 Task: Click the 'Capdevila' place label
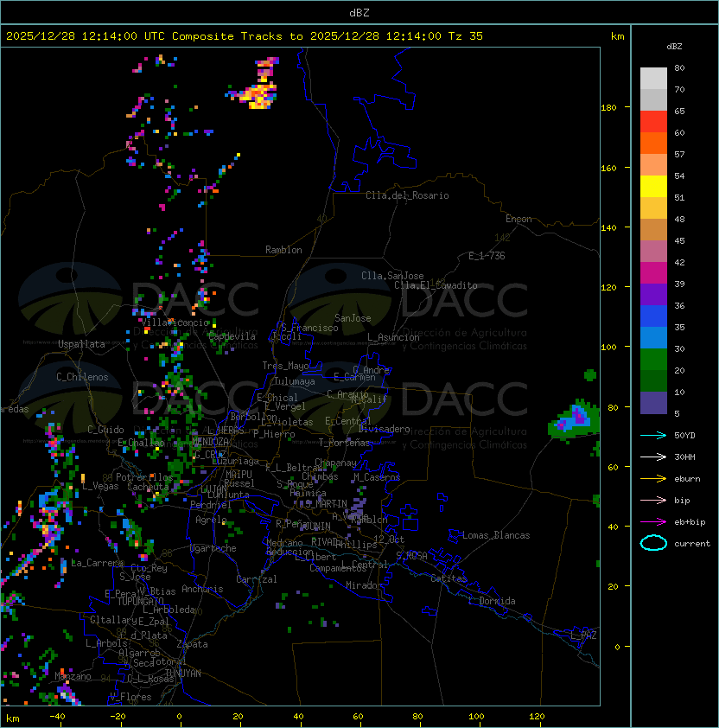[x=232, y=336]
